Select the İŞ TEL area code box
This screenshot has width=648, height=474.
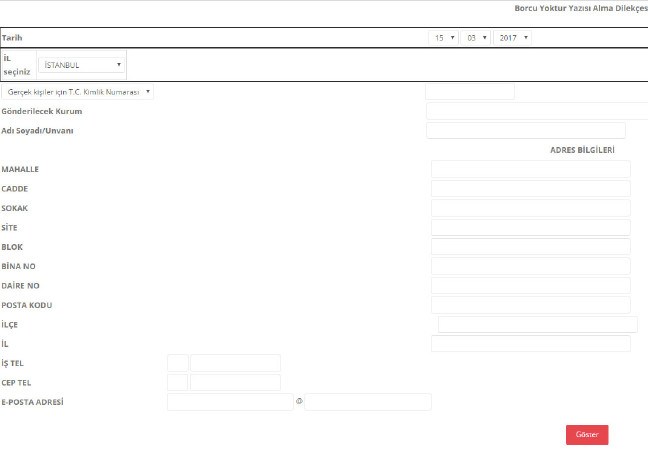[177, 363]
